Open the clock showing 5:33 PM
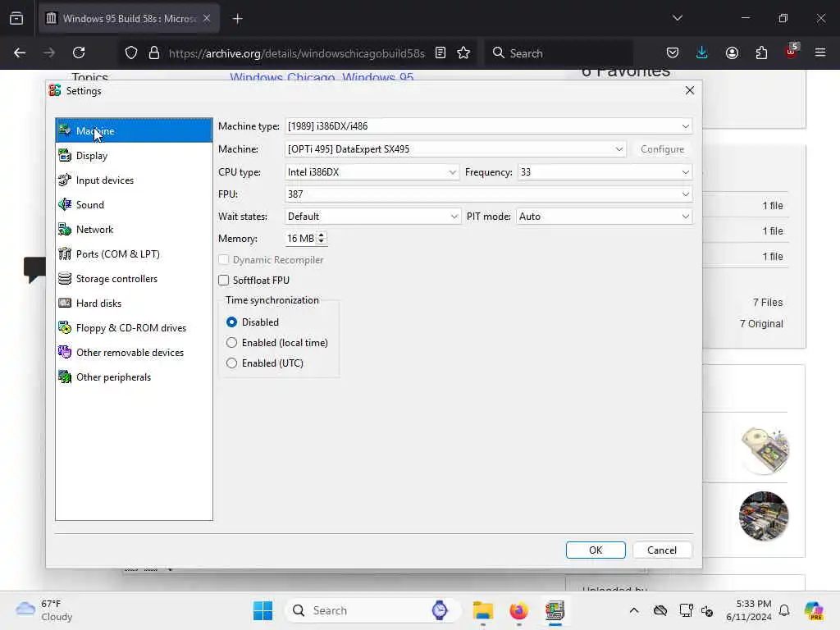Image resolution: width=840 pixels, height=630 pixels. pos(748,610)
